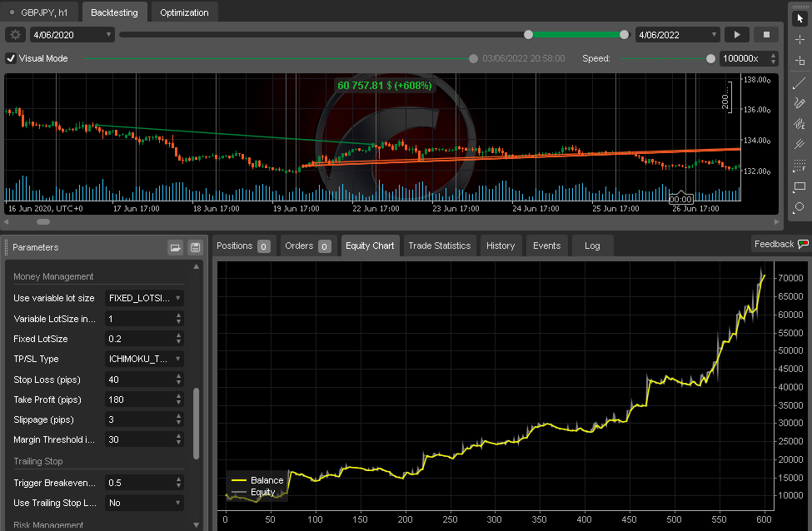Select the pencil freehand drawing tool
This screenshot has width=812, height=531.
pos(800,103)
